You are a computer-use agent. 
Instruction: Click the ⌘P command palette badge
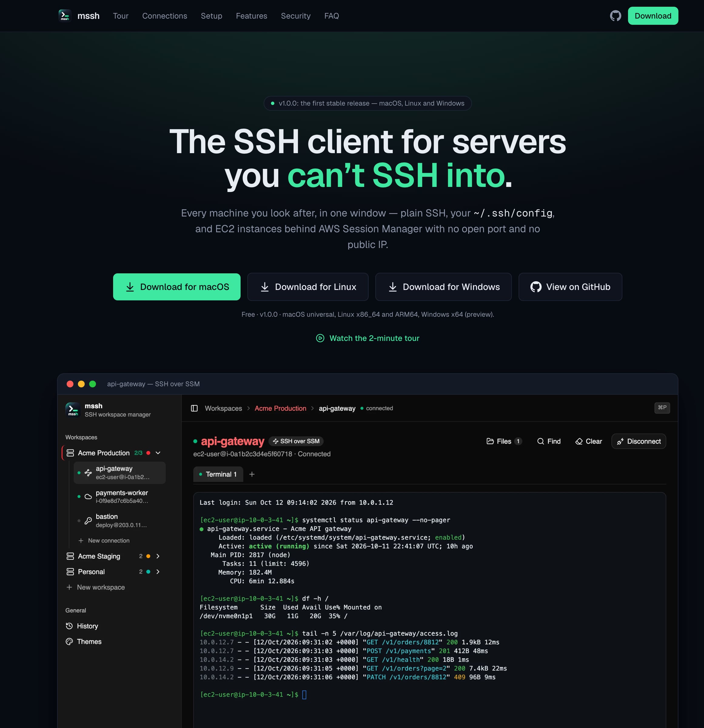click(x=662, y=407)
